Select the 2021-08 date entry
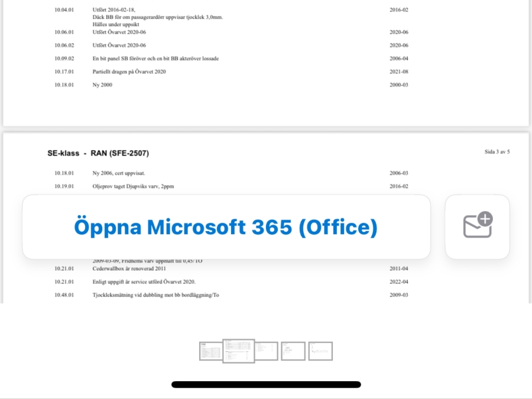 click(399, 72)
